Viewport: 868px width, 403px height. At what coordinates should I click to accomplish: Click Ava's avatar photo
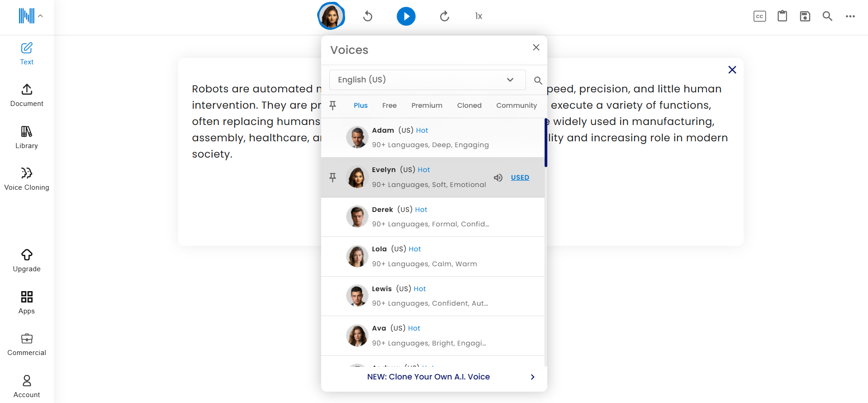click(x=357, y=336)
